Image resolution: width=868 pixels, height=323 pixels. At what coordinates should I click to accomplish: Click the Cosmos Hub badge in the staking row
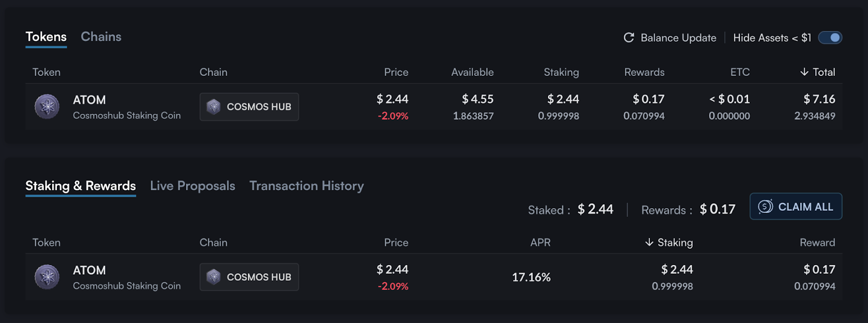pos(248,277)
